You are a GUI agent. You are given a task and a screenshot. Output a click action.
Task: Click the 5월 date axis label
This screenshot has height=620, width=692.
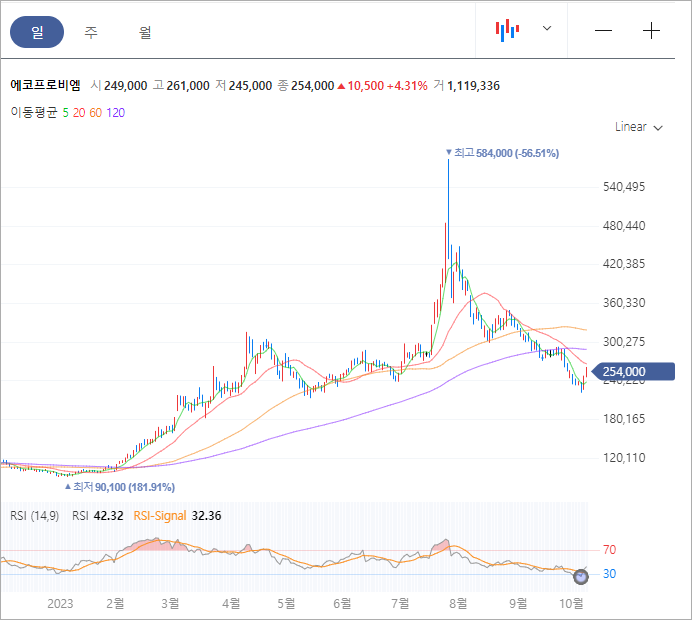point(286,603)
